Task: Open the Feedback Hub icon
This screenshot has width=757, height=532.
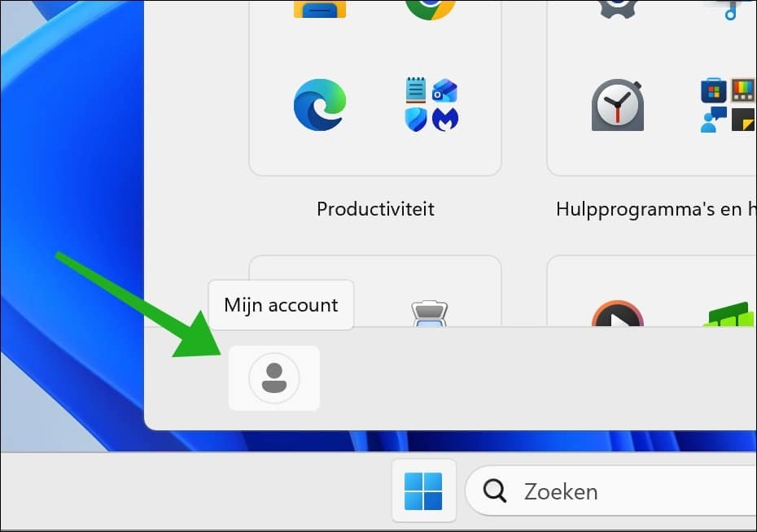Action: pyautogui.click(x=714, y=120)
